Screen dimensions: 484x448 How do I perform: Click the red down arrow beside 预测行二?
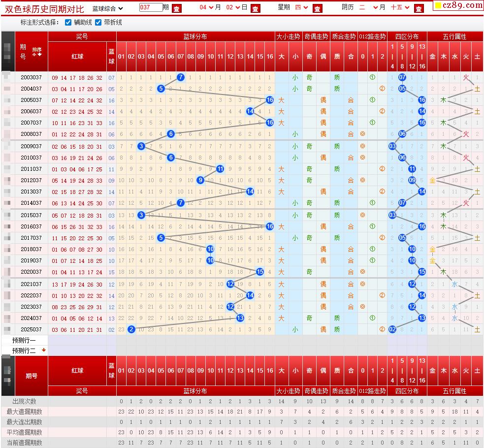(43, 350)
